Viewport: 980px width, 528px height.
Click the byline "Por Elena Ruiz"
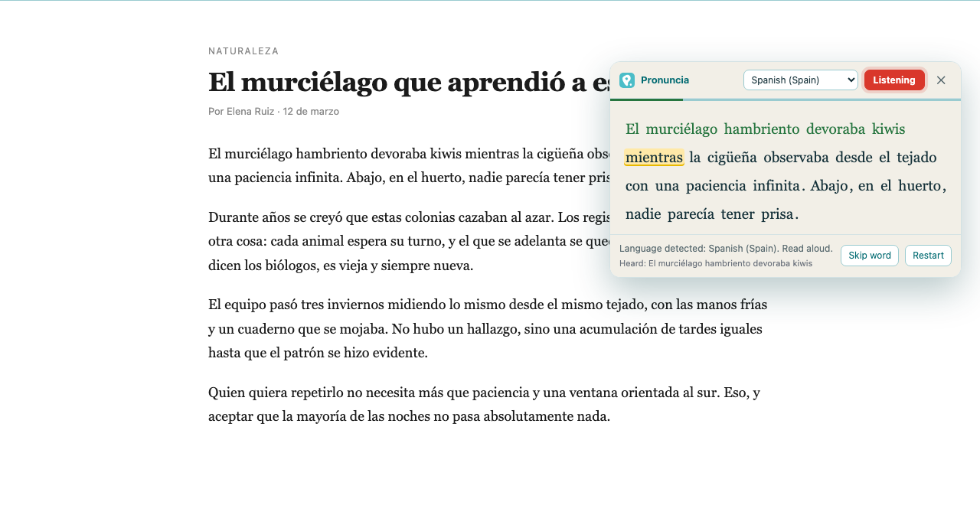click(241, 112)
